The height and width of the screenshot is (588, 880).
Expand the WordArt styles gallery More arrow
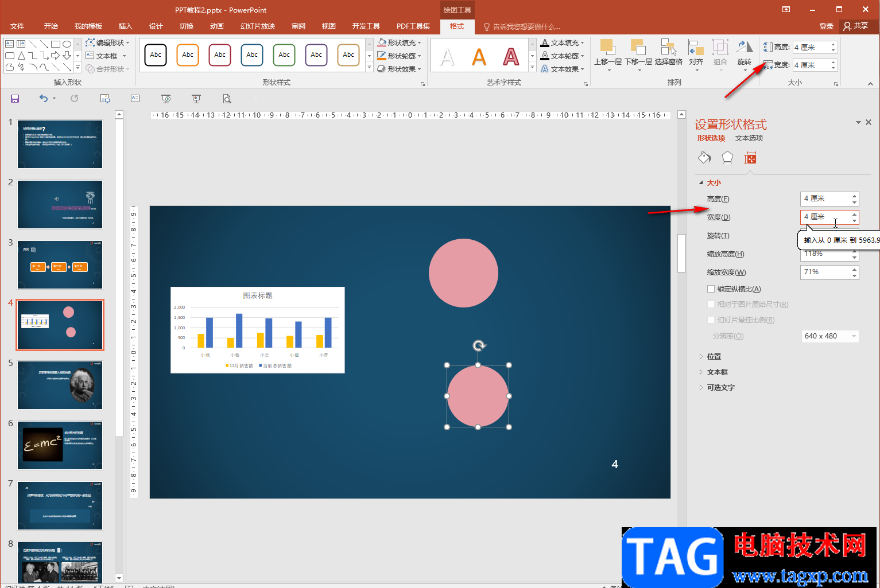pyautogui.click(x=533, y=68)
